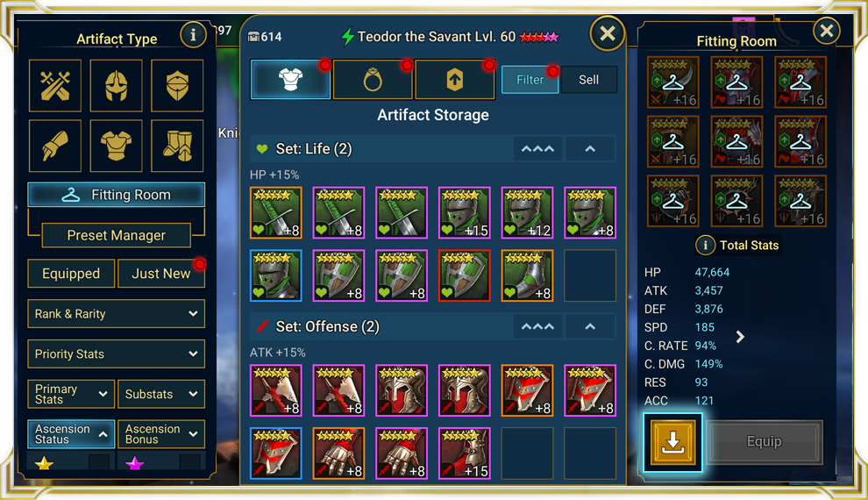This screenshot has height=500, width=868.
Task: Switch to the ring accessories tab
Action: coord(373,80)
